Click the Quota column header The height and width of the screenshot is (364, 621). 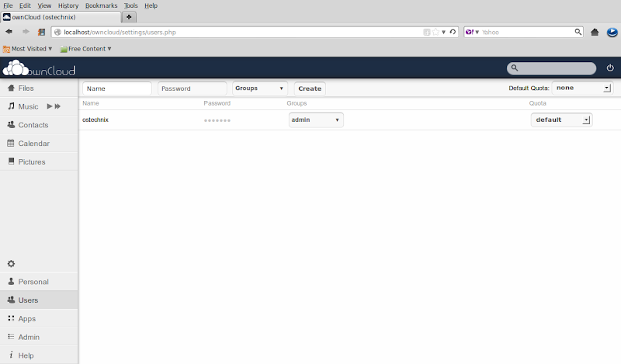tap(537, 103)
